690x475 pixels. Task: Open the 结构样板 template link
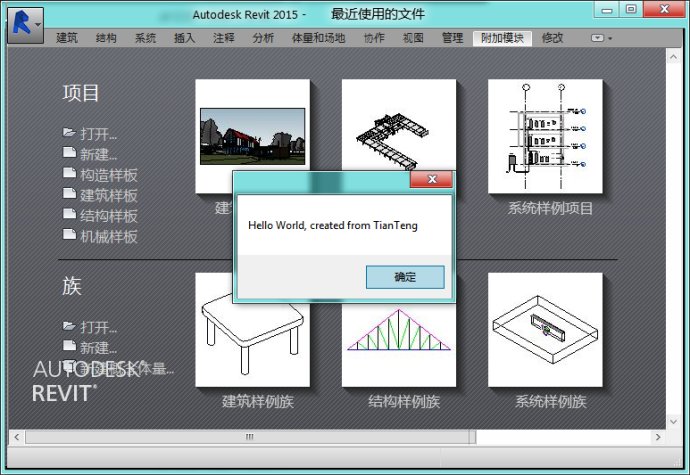(x=109, y=216)
